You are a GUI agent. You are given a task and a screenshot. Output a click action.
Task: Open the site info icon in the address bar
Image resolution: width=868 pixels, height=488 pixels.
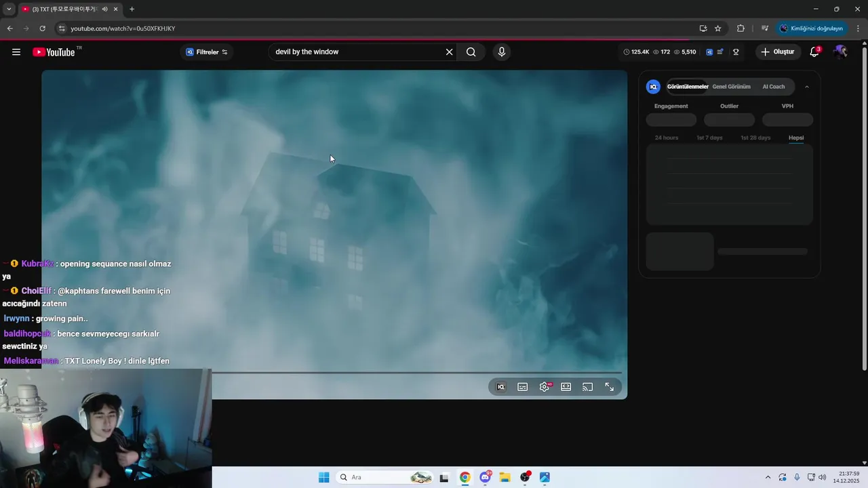62,28
